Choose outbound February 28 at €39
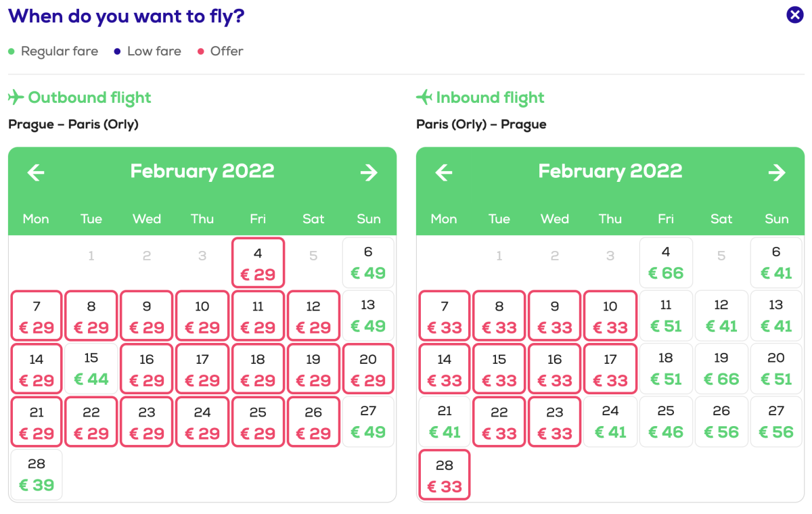This screenshot has width=812, height=514. [37, 475]
